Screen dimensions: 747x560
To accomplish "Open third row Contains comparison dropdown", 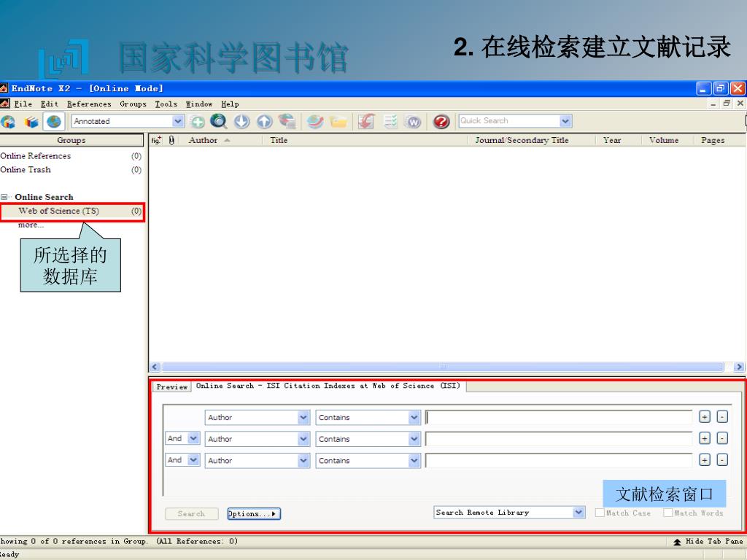I will tap(414, 460).
